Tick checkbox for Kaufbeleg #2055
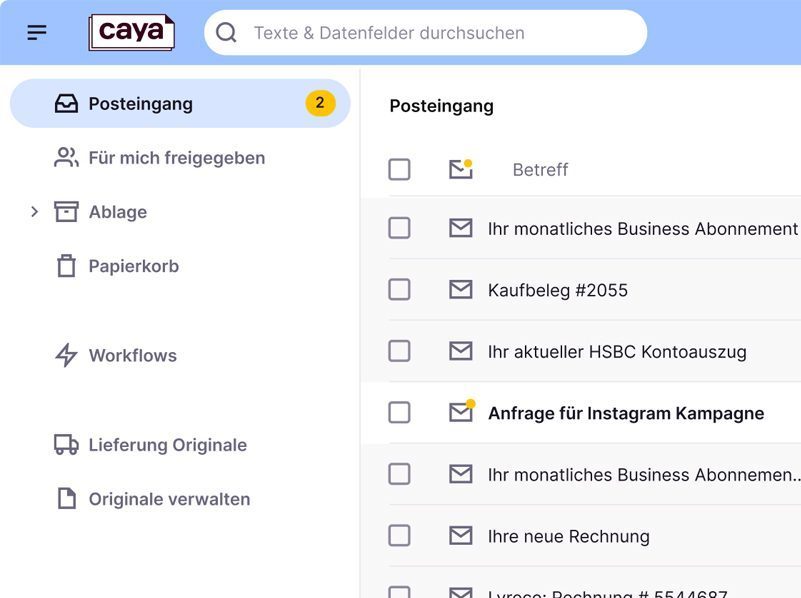Image resolution: width=801 pixels, height=598 pixels. click(x=399, y=290)
